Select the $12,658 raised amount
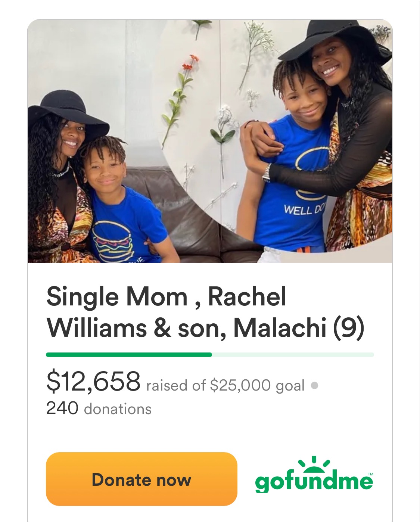 tap(93, 382)
